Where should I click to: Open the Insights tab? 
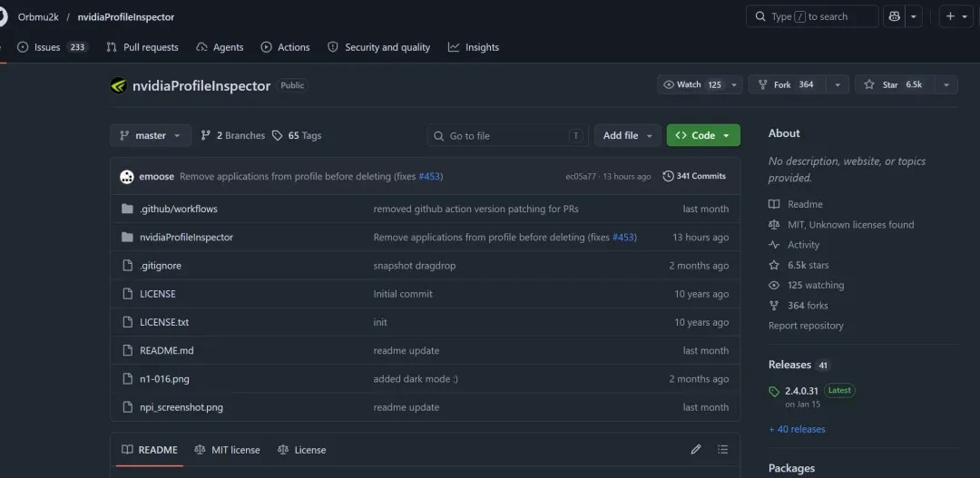tap(474, 47)
